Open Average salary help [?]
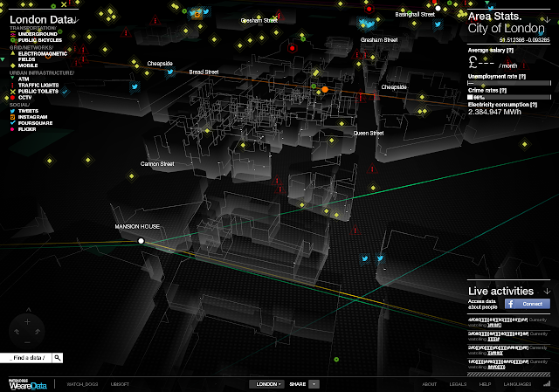 [x=510, y=51]
